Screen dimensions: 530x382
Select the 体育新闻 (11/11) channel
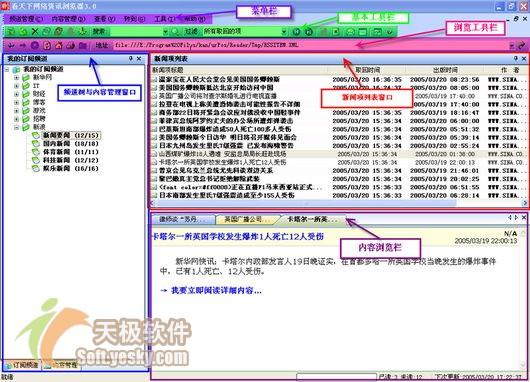tap(71, 152)
